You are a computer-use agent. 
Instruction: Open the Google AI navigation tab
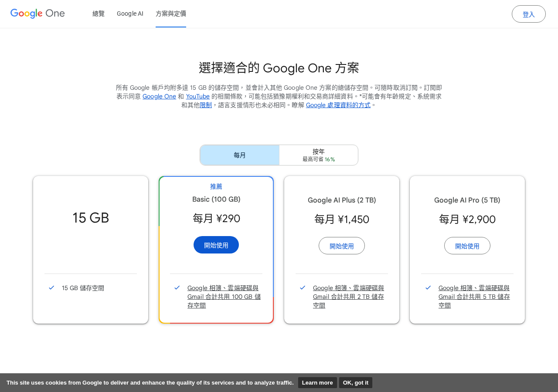coord(130,14)
